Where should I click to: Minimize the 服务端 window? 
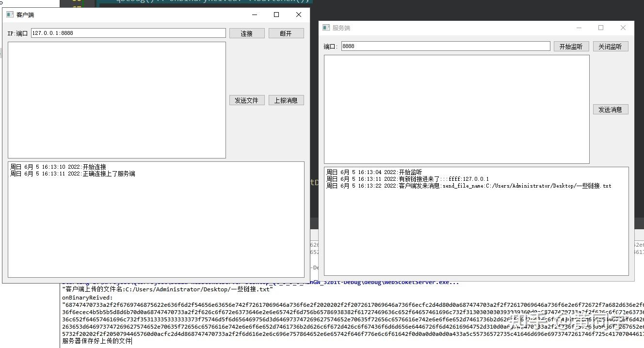(x=579, y=28)
